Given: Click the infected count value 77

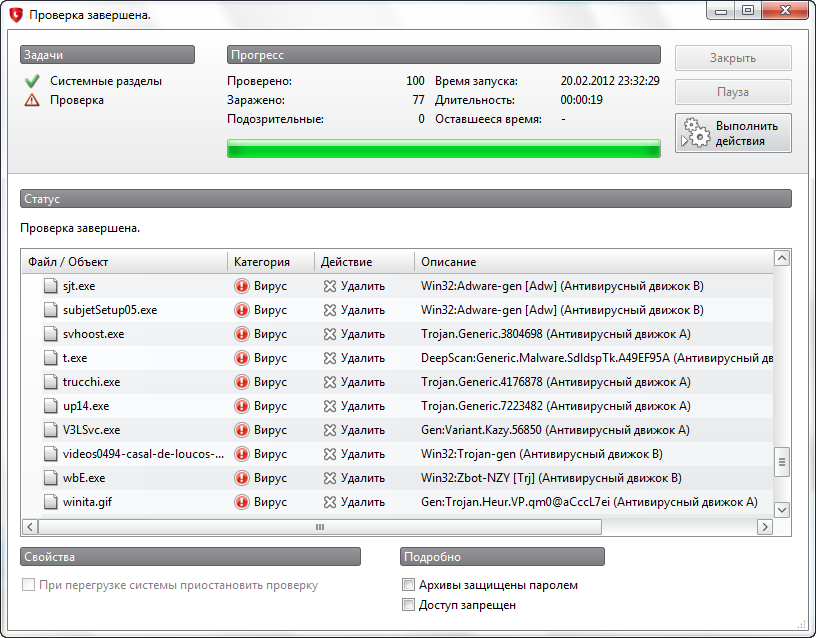Looking at the screenshot, I should (418, 99).
